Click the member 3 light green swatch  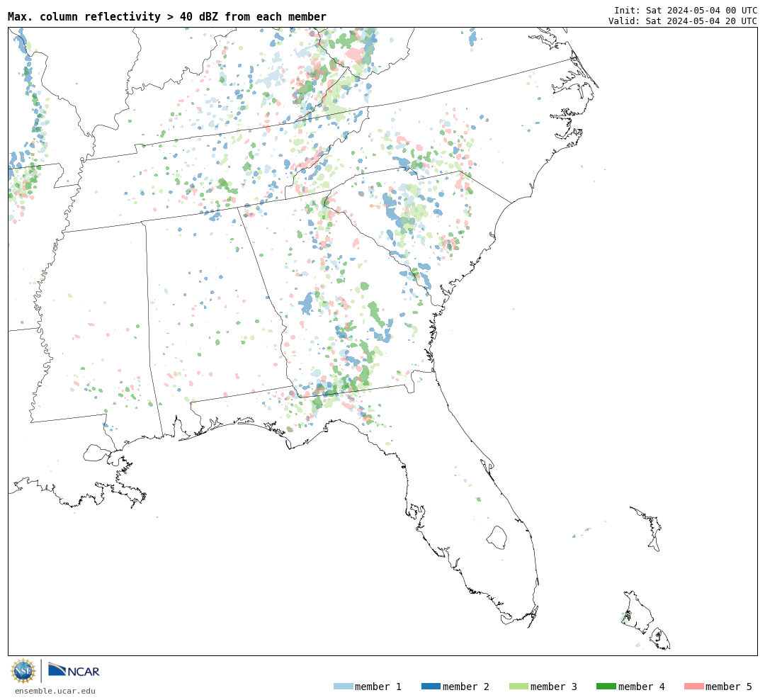[x=518, y=687]
